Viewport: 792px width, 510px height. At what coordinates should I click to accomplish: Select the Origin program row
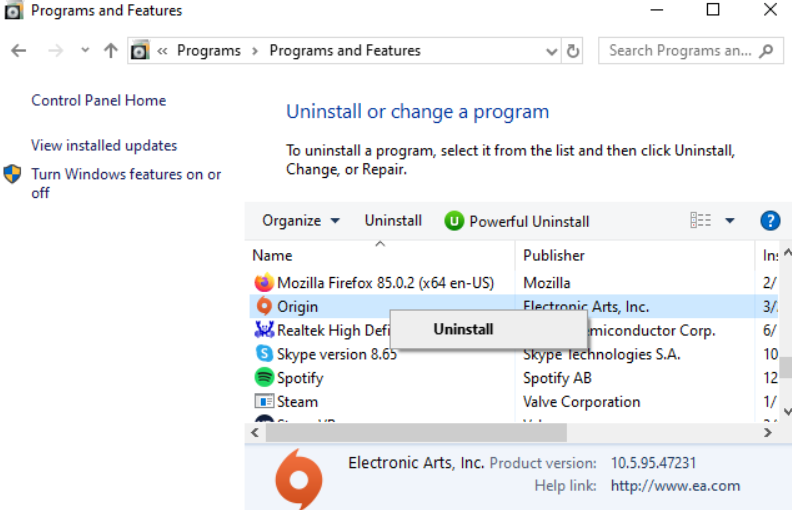coord(514,306)
